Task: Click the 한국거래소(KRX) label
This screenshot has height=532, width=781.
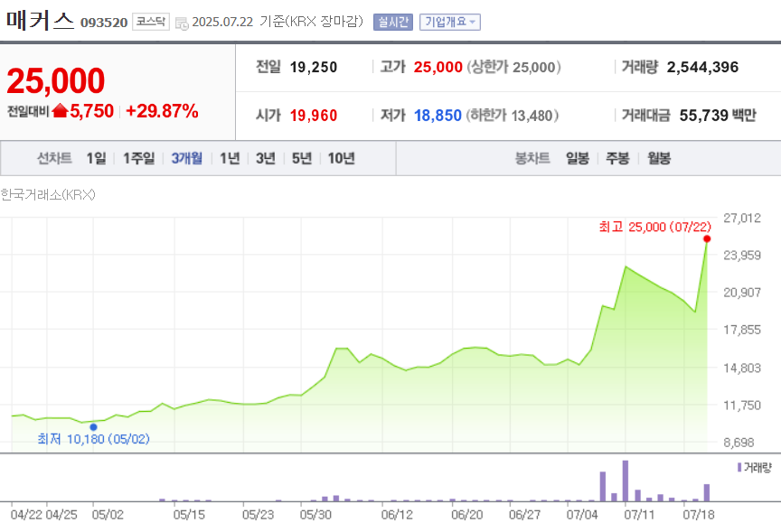Action: (48, 194)
